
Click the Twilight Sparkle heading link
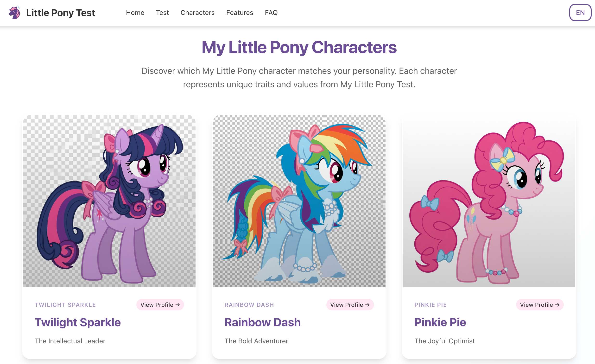click(78, 322)
